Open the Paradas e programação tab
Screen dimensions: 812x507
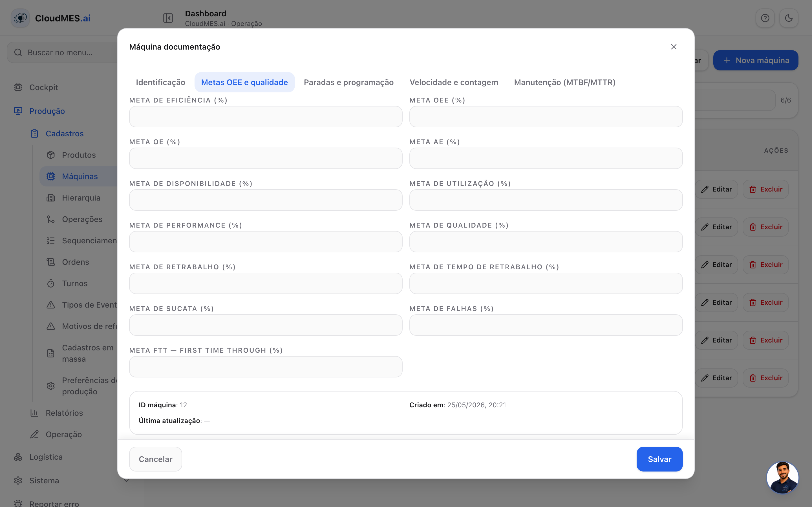point(348,82)
